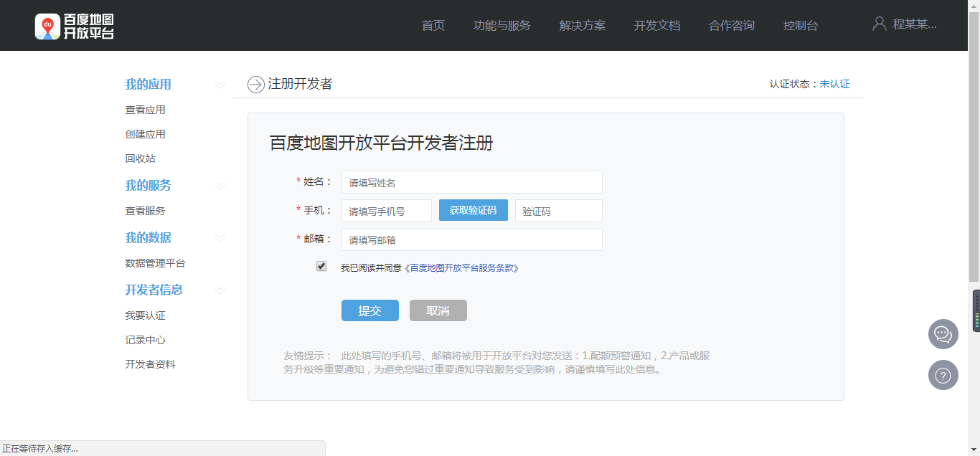Open 记录中心 in sidebar
This screenshot has width=980, height=456.
click(146, 340)
